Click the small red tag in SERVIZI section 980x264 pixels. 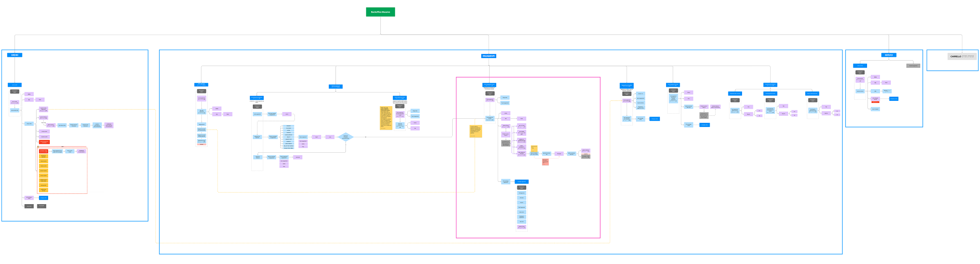(x=875, y=102)
